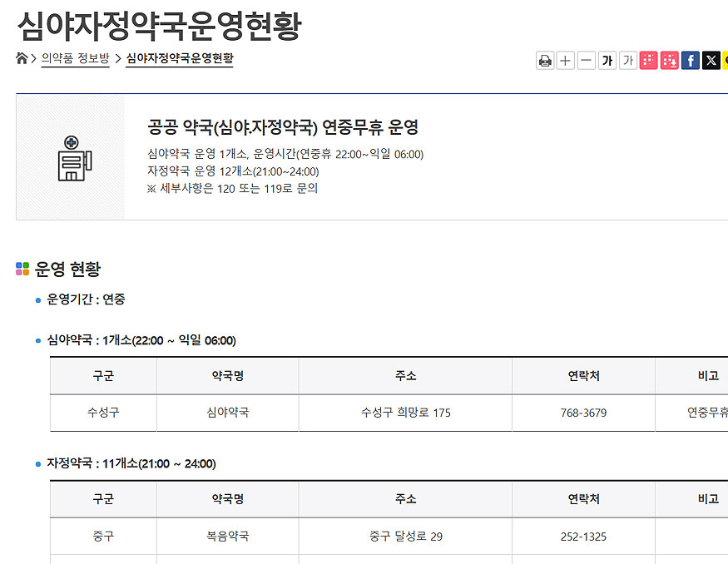
Task: Click the print icon
Action: (x=544, y=60)
